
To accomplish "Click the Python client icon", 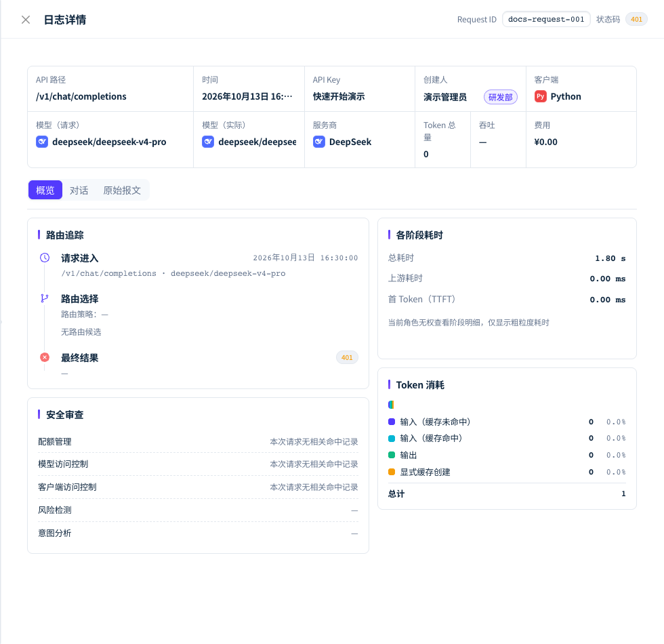I will tap(540, 96).
